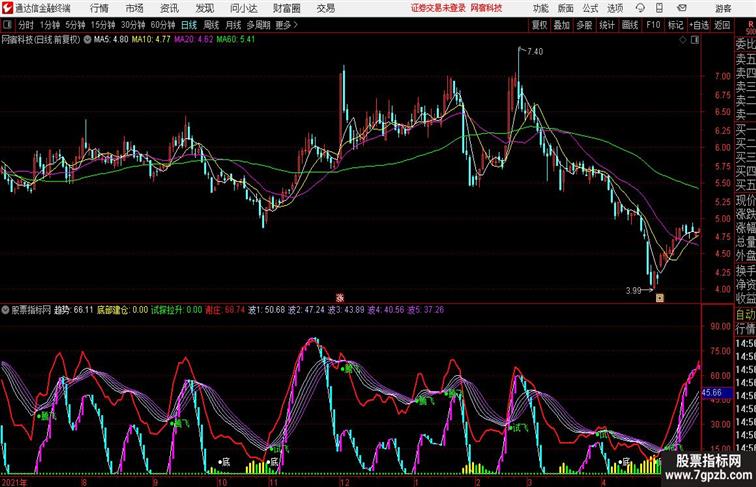Viewport: 756px width, 487px height.
Task: Open the mobile phone icon in title bar
Action: point(659,8)
